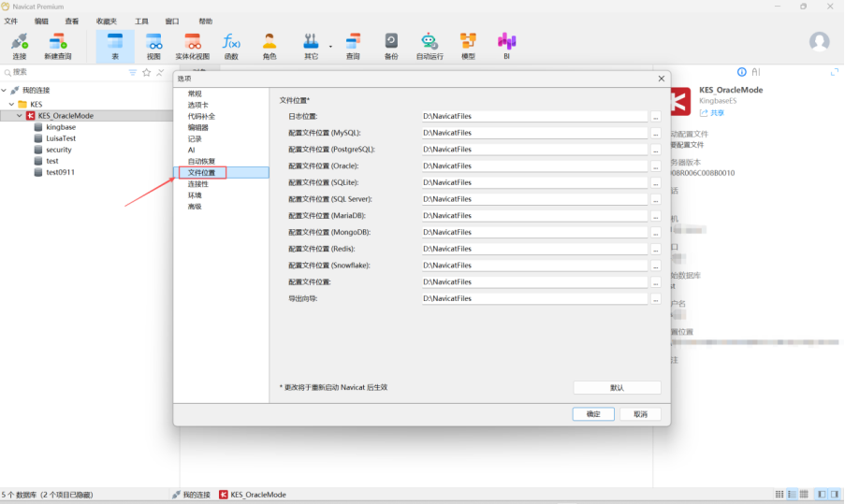
Task: Open the 其它 toolbar dropdown arrow
Action: (330, 45)
